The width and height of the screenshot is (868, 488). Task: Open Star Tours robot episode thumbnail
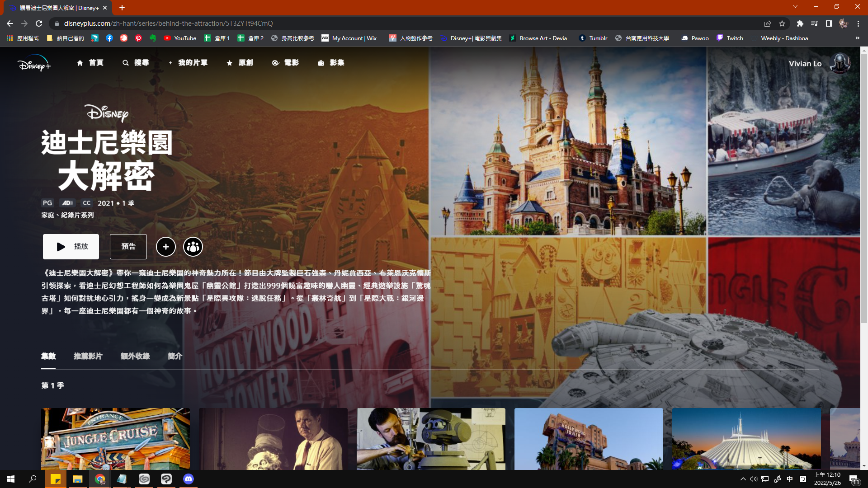point(431,439)
